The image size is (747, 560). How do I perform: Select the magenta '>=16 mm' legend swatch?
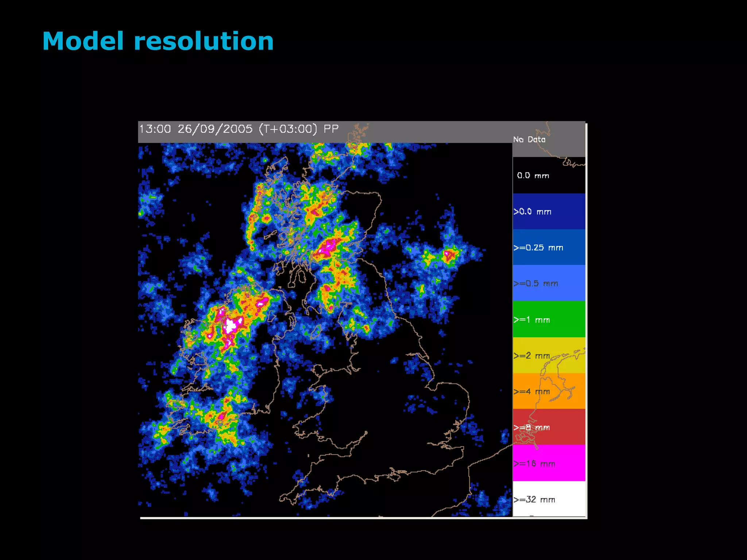(x=549, y=463)
